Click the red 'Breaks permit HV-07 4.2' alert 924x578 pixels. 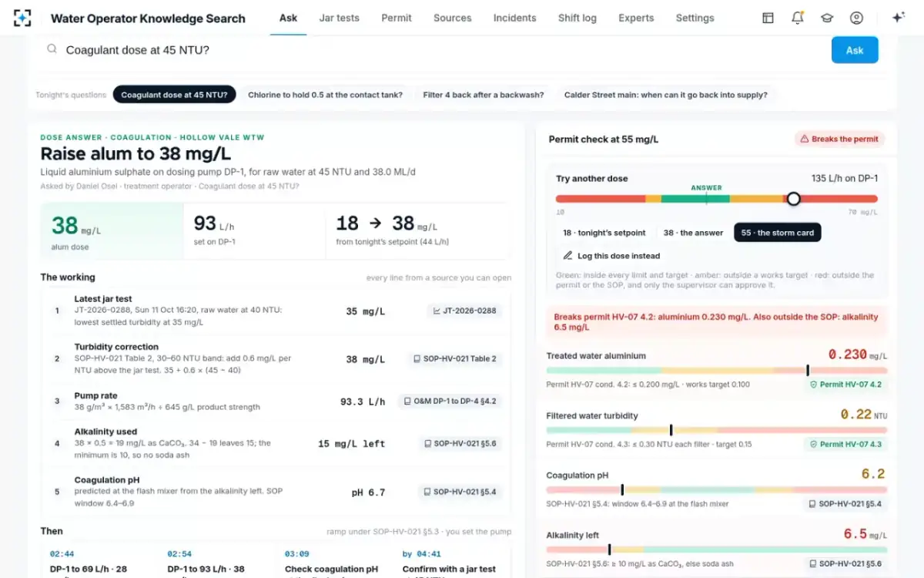716,321
